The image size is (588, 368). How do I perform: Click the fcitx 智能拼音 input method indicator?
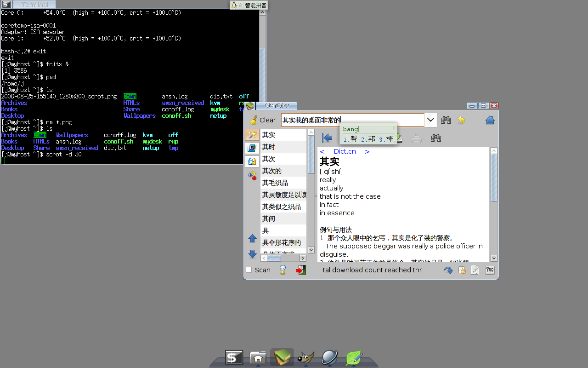pos(255,5)
